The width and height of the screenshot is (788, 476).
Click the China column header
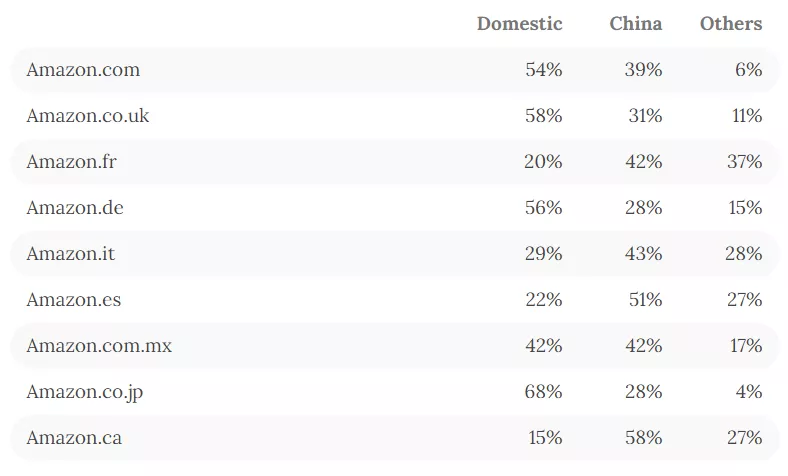click(635, 24)
